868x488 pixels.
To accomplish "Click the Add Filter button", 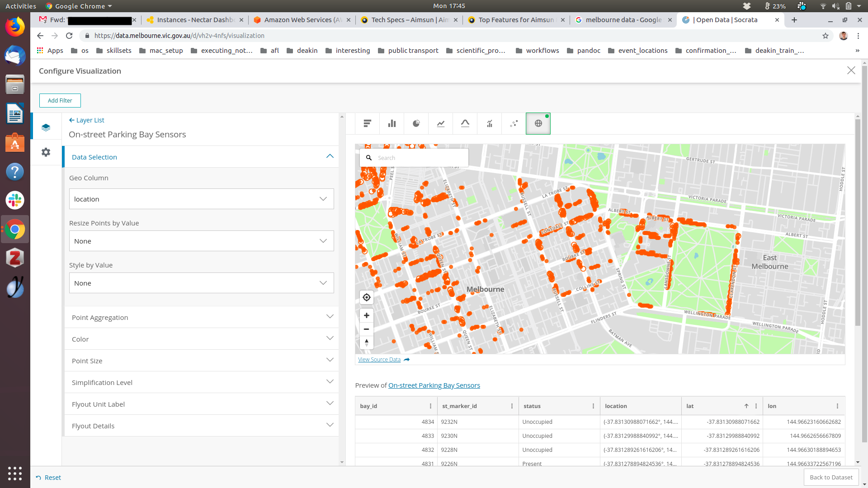I will pos(60,100).
